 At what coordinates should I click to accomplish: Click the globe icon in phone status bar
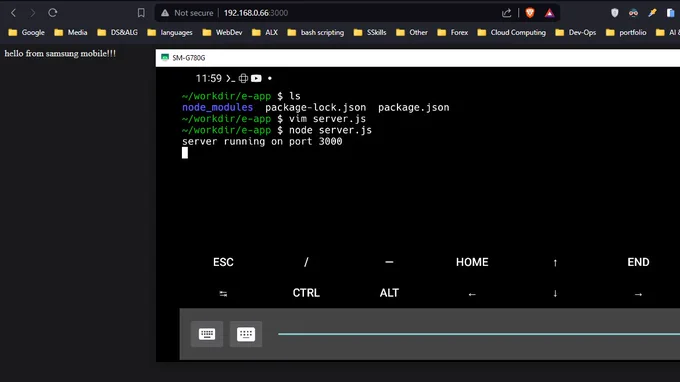coord(243,78)
